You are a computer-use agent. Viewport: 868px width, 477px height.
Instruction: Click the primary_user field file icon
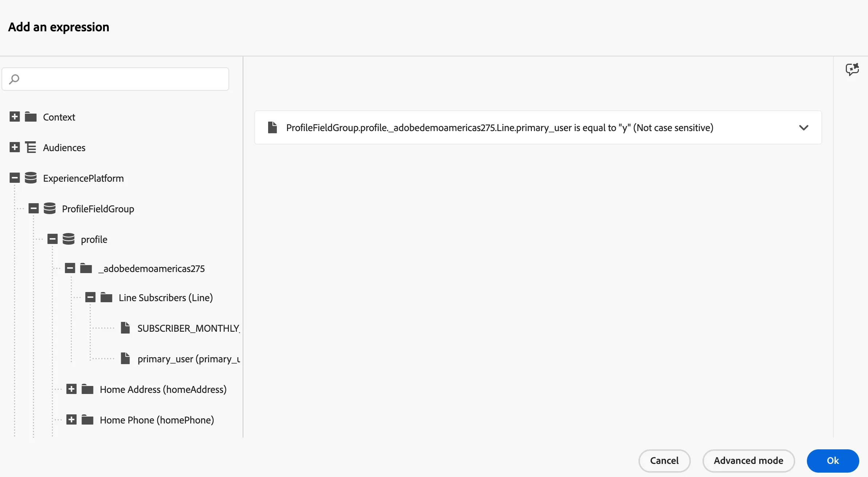point(126,358)
